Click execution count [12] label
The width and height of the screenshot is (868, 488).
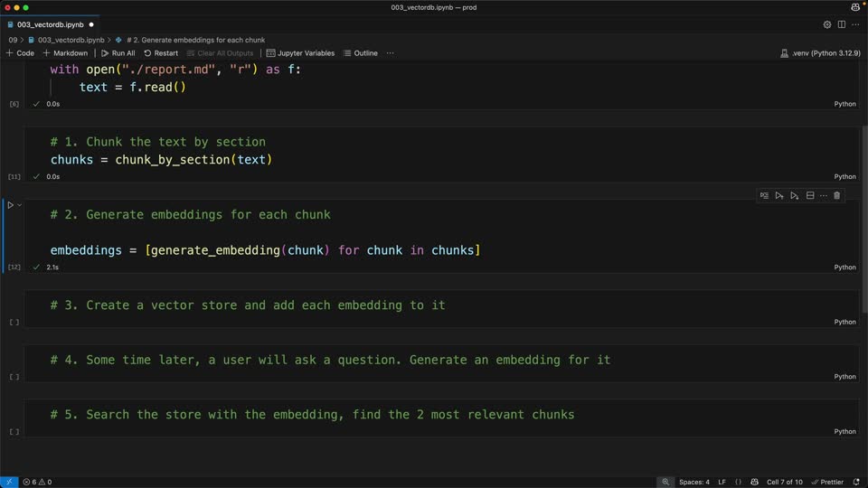click(x=14, y=267)
